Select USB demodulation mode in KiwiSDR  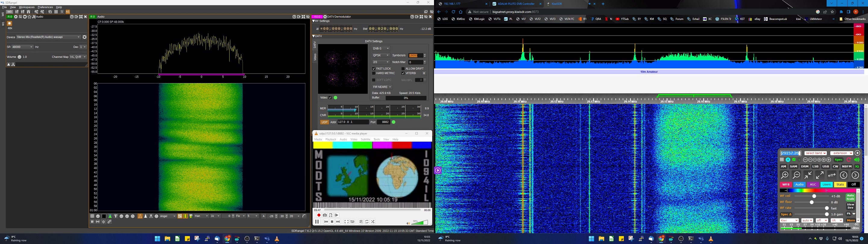pos(826,167)
